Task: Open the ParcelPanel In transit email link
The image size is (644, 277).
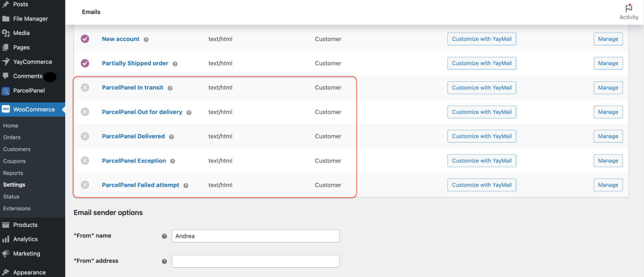Action: [x=133, y=87]
